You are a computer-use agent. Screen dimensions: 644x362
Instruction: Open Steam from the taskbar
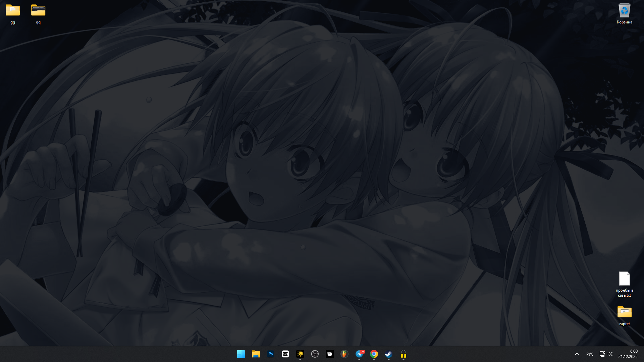pyautogui.click(x=389, y=354)
